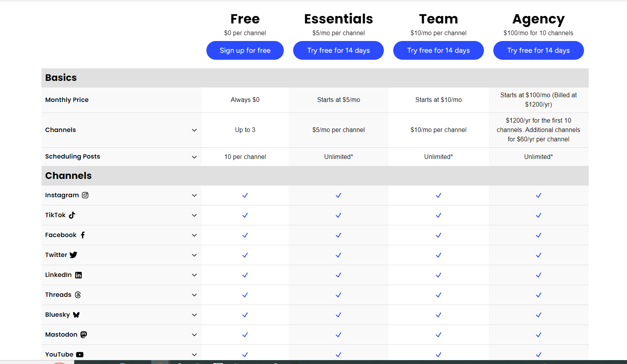Click the 'Always $0' cell
The height and width of the screenshot is (364, 627).
coord(245,100)
